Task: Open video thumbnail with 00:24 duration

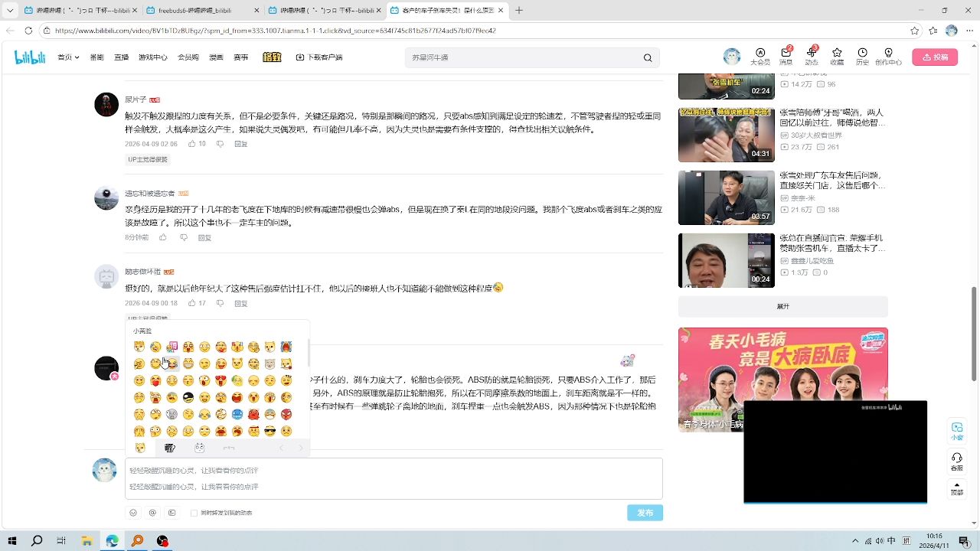Action: (726, 260)
